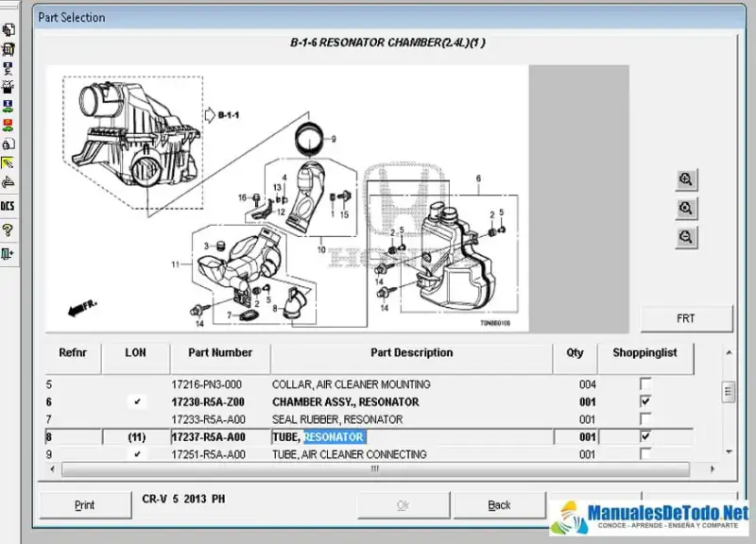The width and height of the screenshot is (756, 544).
Task: Click parts list scroll down arrow
Action: (728, 453)
